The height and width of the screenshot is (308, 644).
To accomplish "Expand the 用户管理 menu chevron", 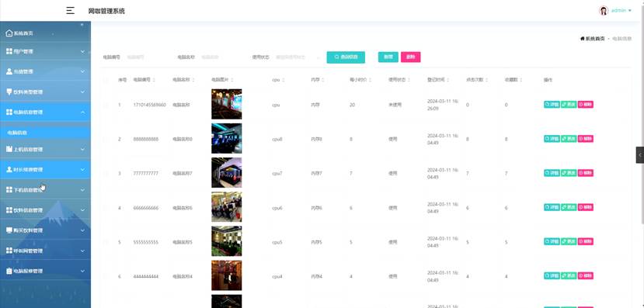I will click(x=82, y=52).
